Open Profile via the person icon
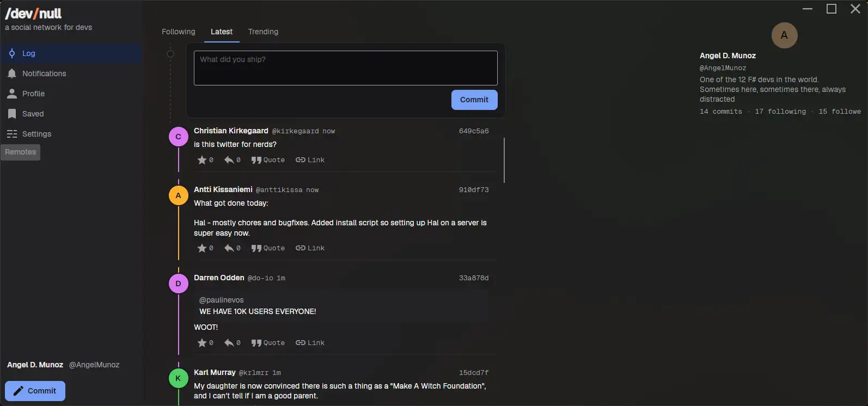This screenshot has width=868, height=406. (12, 94)
